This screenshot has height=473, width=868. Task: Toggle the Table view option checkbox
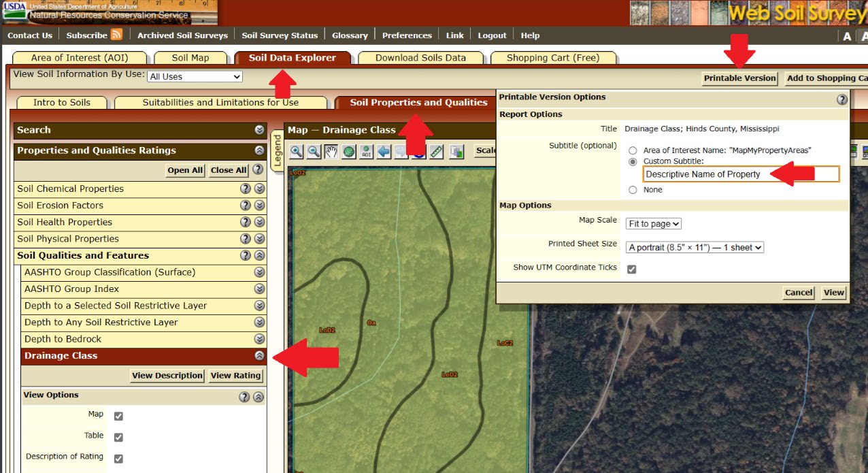click(118, 437)
